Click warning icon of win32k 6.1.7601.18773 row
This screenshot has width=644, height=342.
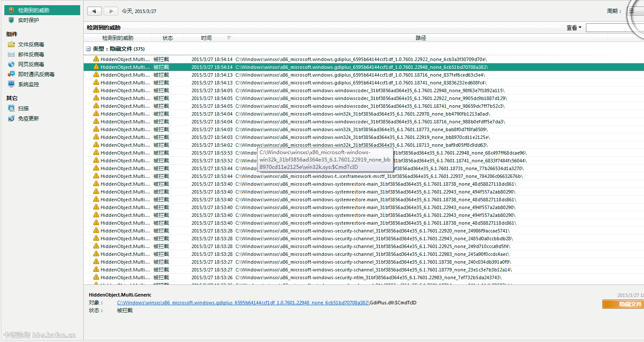pos(96,129)
